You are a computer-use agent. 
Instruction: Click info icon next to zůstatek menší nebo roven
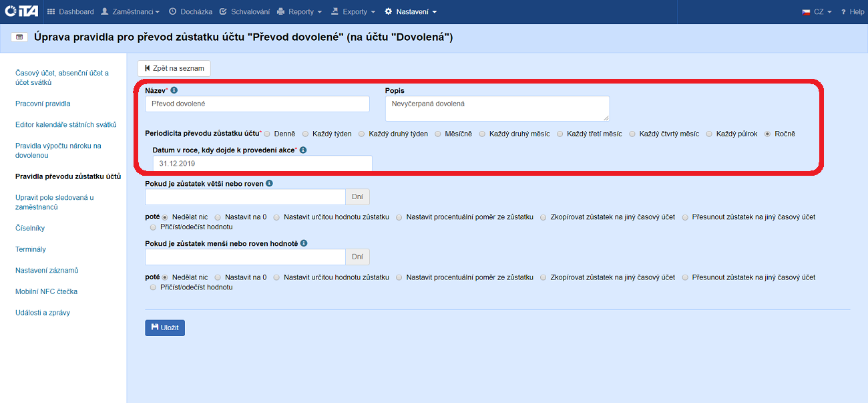click(304, 244)
